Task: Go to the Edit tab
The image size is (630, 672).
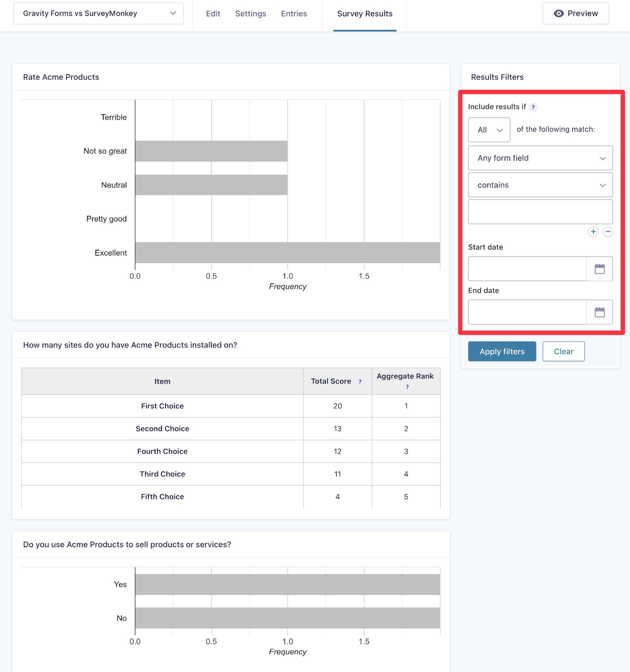Action: [x=213, y=13]
